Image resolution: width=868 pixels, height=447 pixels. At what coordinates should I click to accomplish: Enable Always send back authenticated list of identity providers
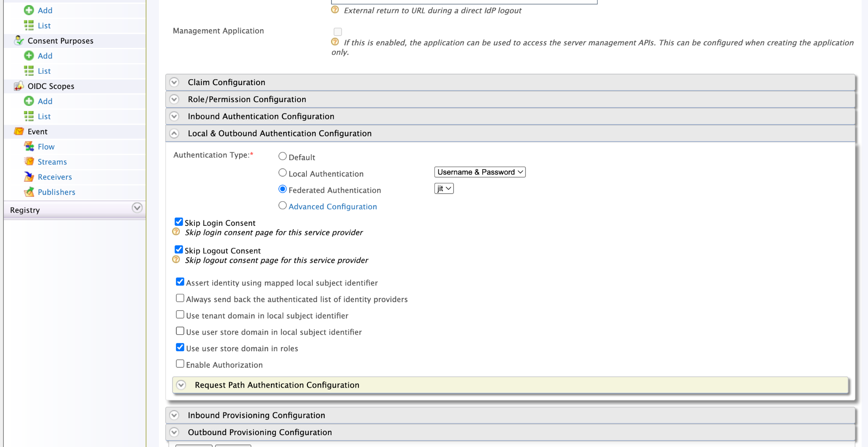[x=180, y=298]
